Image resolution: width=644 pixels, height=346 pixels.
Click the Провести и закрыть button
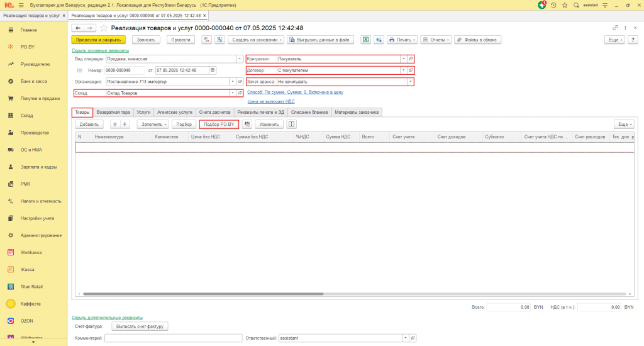coord(99,40)
